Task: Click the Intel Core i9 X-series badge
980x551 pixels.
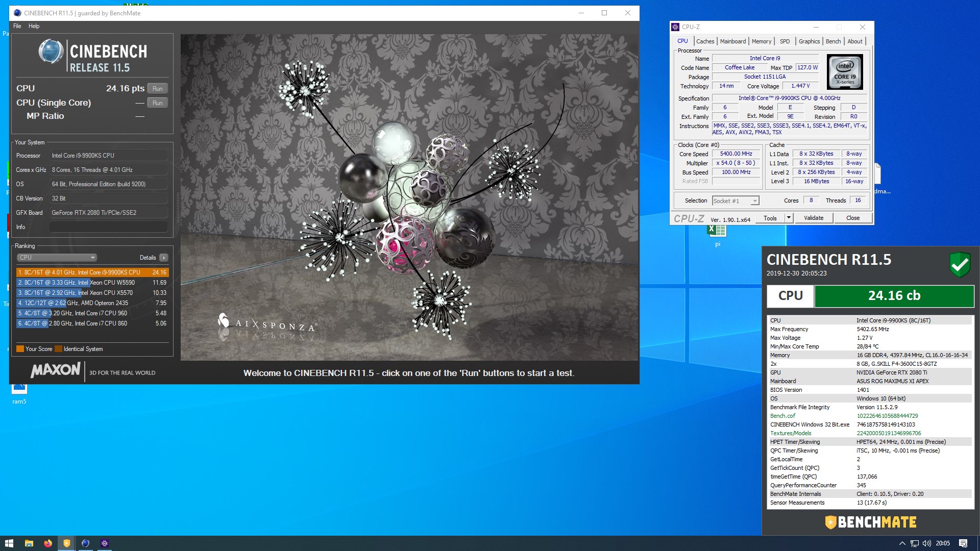Action: tap(845, 72)
